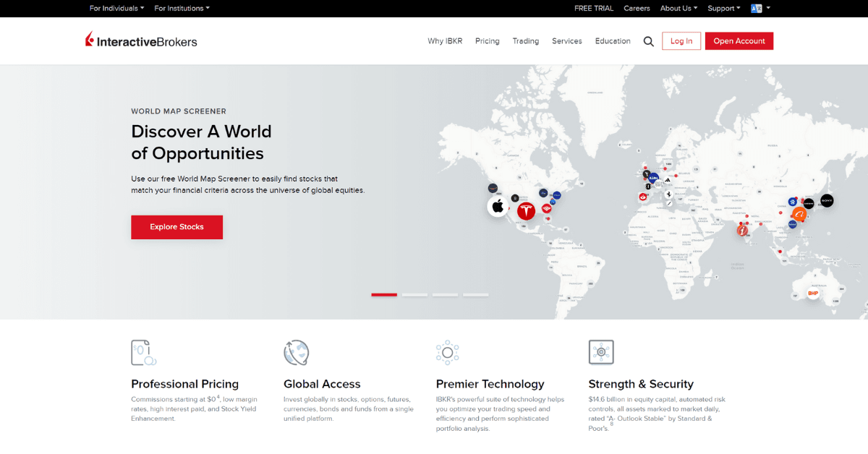Select the Ferrari logo marker in Italy
868x454 pixels.
point(668,194)
